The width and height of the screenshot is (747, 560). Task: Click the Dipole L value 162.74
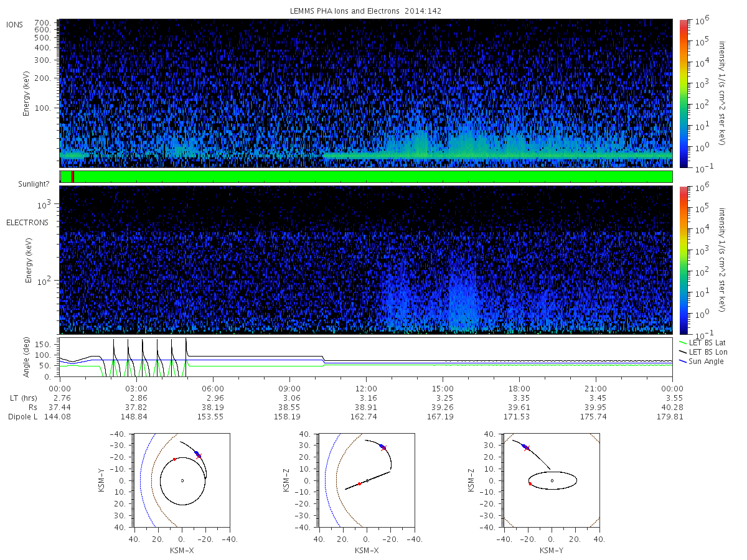coord(366,416)
